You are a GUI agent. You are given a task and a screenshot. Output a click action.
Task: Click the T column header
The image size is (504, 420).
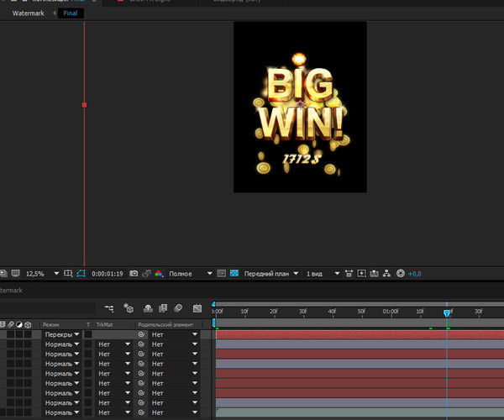click(88, 324)
